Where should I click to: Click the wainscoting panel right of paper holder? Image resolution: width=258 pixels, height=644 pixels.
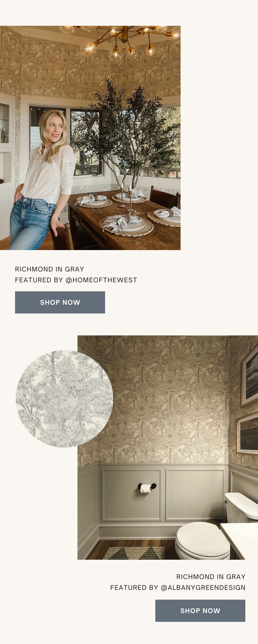click(195, 495)
